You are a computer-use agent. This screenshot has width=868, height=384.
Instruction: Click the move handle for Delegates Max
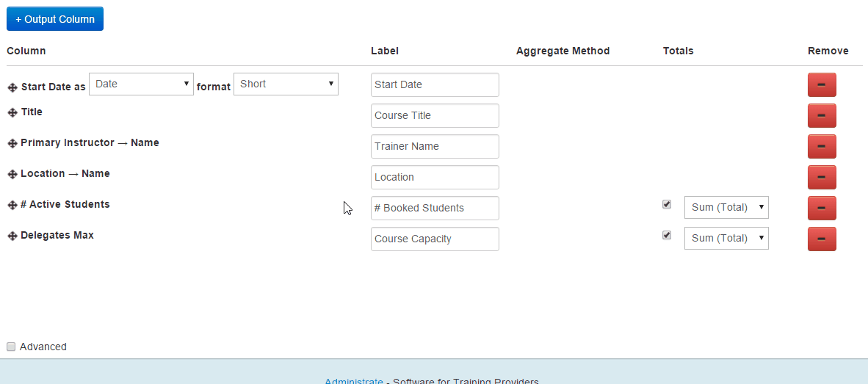click(x=12, y=236)
